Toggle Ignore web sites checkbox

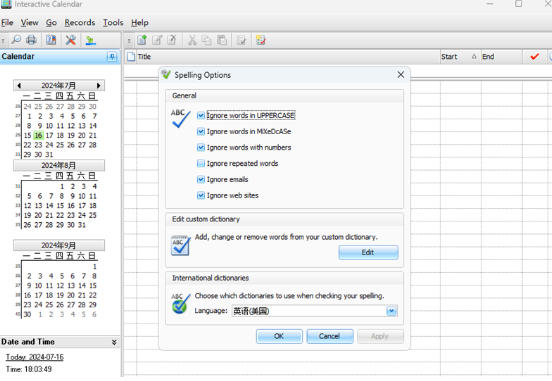click(x=201, y=195)
